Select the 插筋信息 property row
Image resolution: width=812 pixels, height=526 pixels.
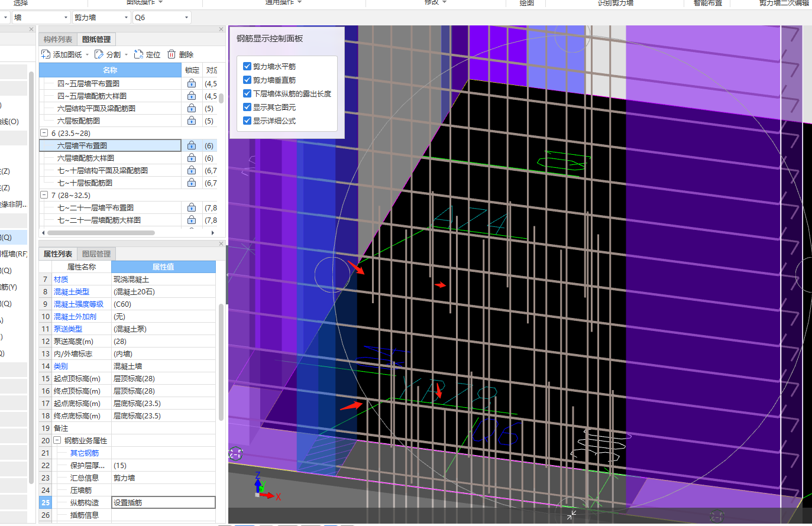point(127,515)
